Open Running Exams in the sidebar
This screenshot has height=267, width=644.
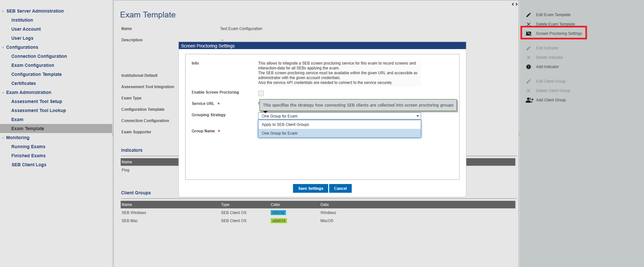point(28,147)
